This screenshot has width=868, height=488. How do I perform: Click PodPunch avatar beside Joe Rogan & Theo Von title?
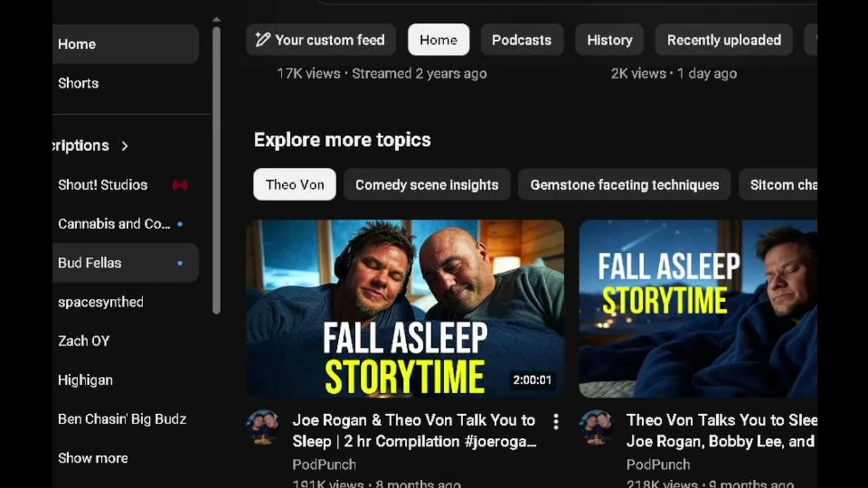click(262, 426)
